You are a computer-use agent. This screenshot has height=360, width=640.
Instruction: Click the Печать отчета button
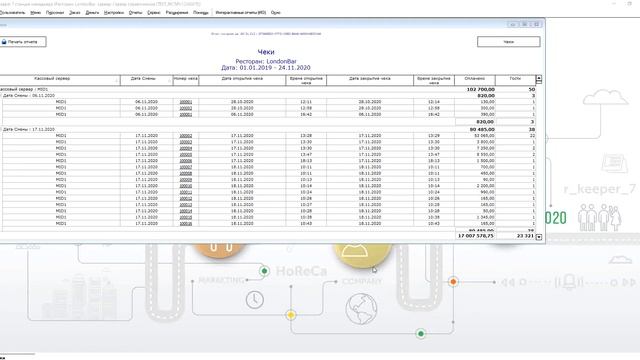[x=22, y=42]
